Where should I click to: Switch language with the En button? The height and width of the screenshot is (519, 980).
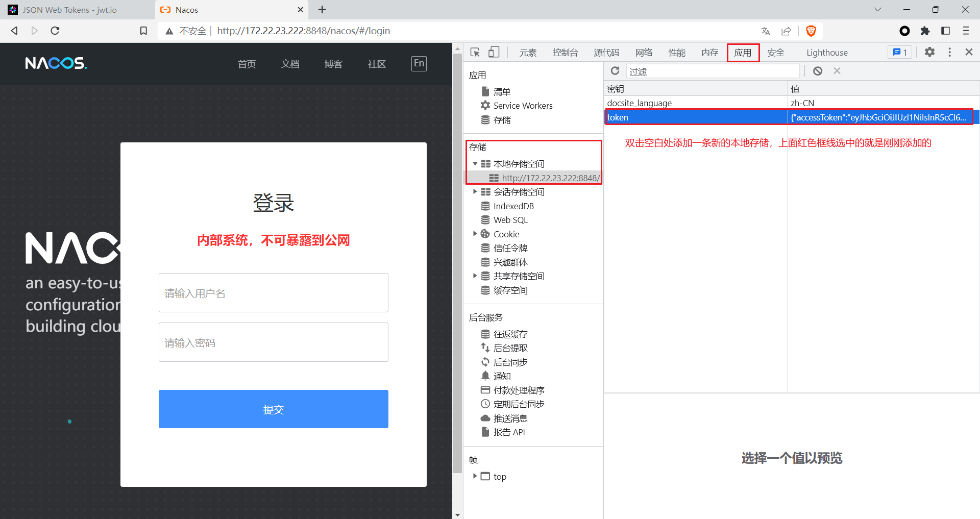pos(419,63)
